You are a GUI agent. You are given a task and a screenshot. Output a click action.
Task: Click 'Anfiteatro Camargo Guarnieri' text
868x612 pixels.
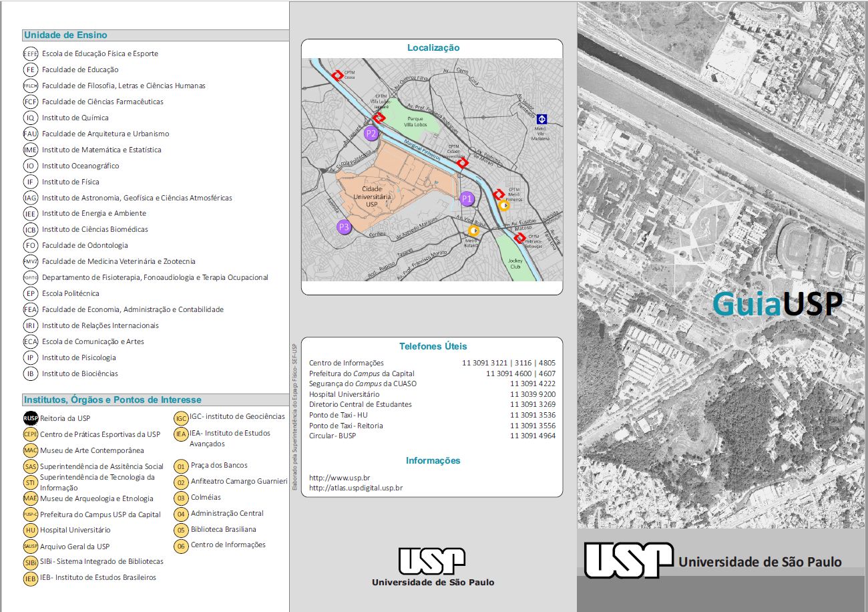pos(239,481)
